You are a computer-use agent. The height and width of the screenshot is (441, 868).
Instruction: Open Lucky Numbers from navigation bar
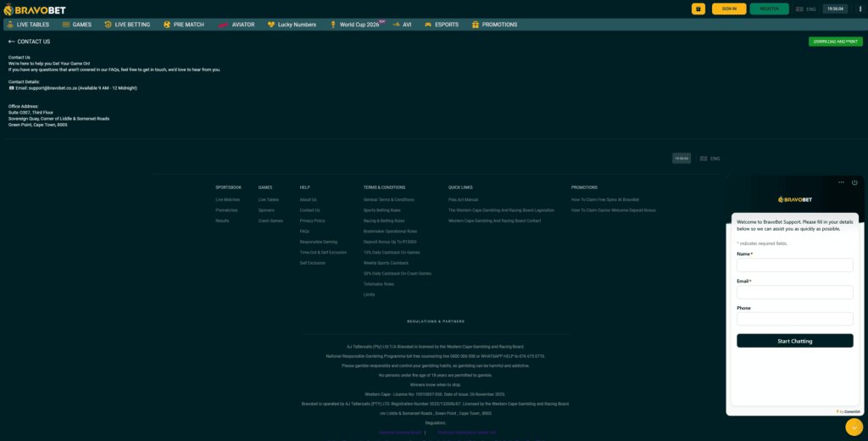[292, 25]
